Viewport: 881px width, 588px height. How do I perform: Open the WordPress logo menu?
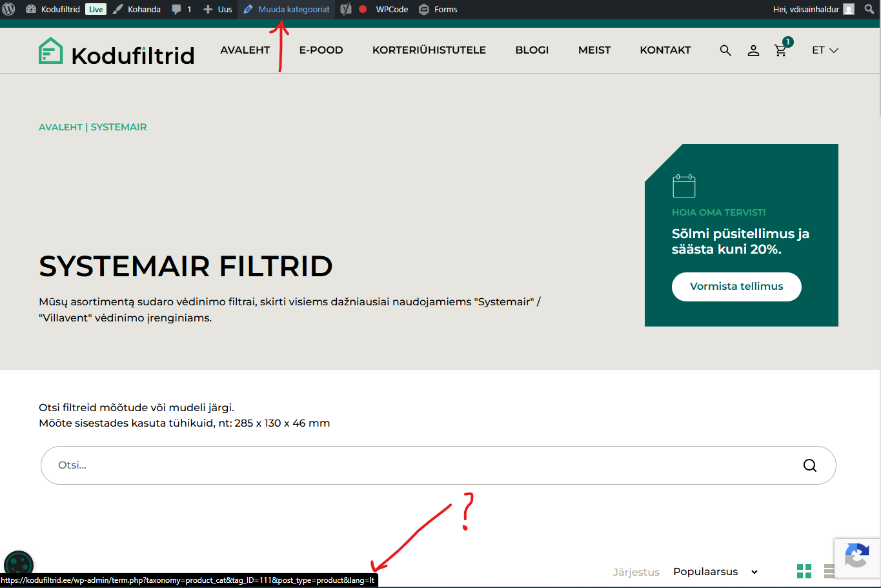pyautogui.click(x=9, y=9)
